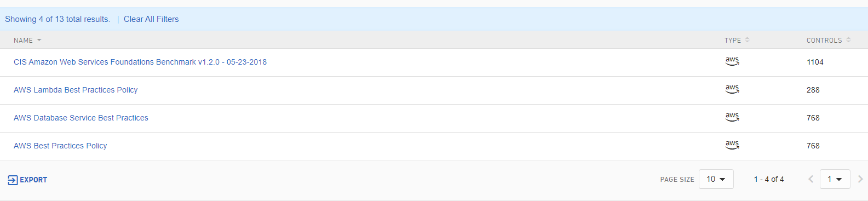Click the Clear All Filters link

[x=151, y=19]
